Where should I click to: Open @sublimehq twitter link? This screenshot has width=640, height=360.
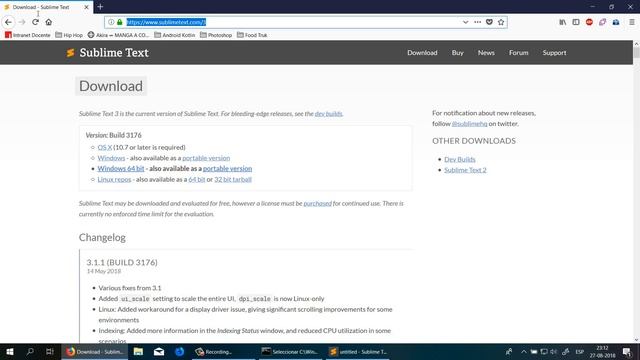click(x=469, y=124)
